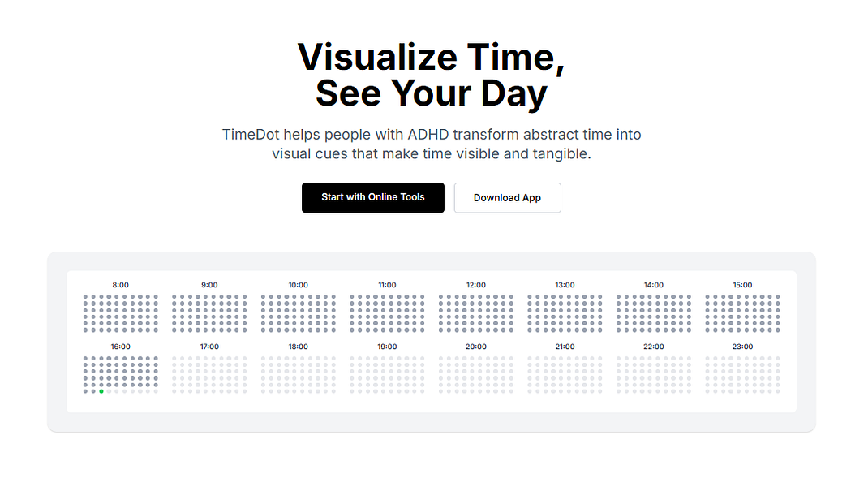Select the faded 17:00 dot grid

click(208, 373)
